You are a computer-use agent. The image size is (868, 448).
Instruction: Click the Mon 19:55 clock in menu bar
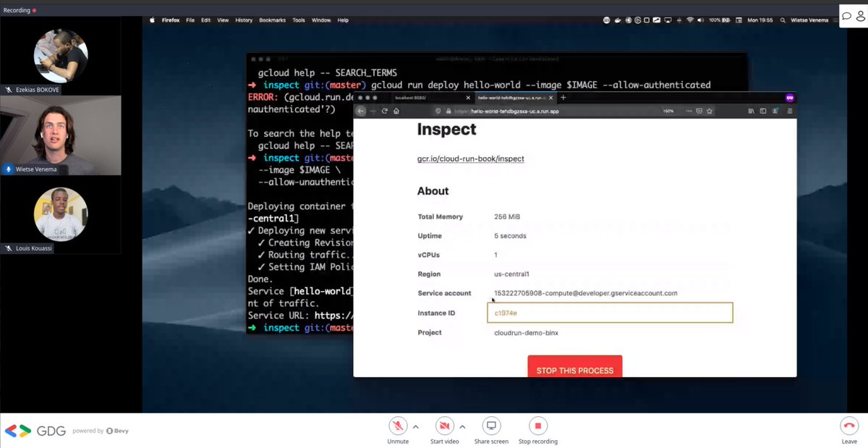[x=760, y=20]
